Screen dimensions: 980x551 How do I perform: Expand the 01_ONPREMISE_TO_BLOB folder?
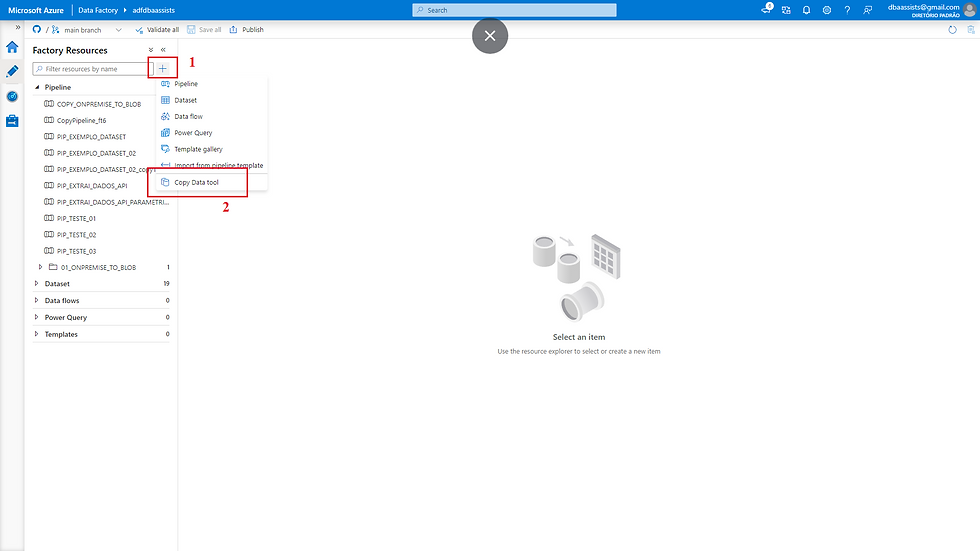[41, 267]
